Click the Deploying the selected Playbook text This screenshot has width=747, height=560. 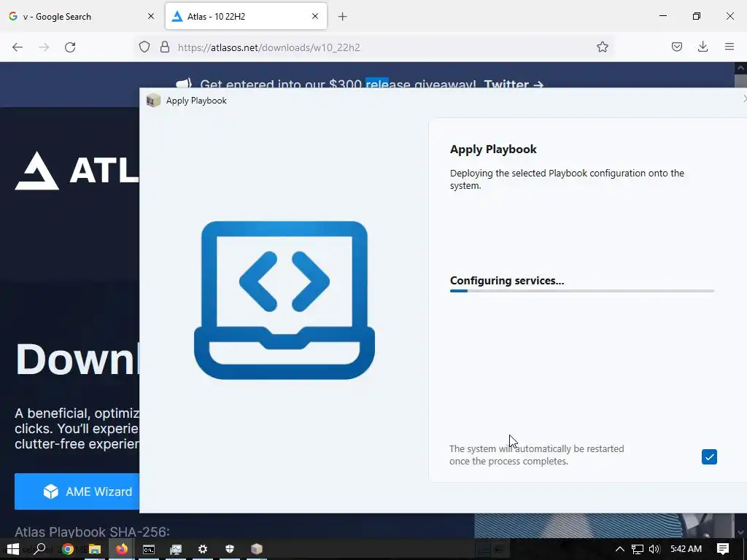(567, 179)
